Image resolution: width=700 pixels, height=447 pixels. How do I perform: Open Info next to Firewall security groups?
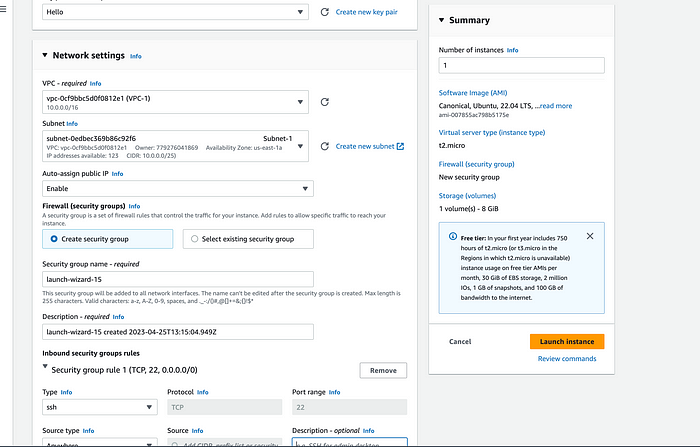(134, 206)
